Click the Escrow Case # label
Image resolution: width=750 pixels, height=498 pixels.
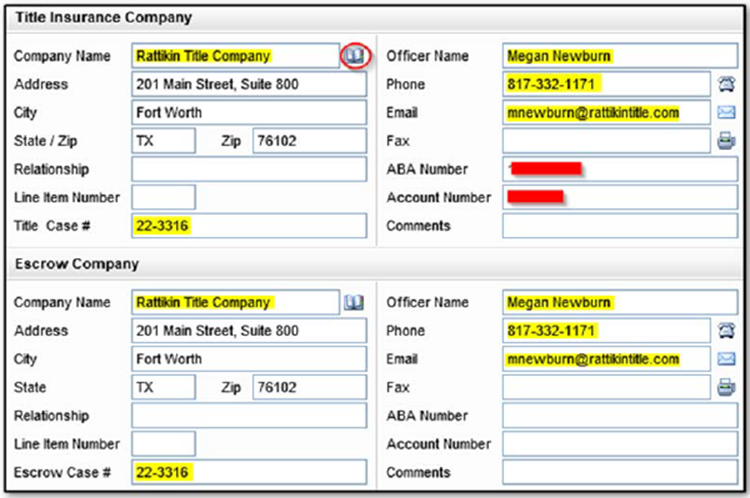tap(62, 472)
